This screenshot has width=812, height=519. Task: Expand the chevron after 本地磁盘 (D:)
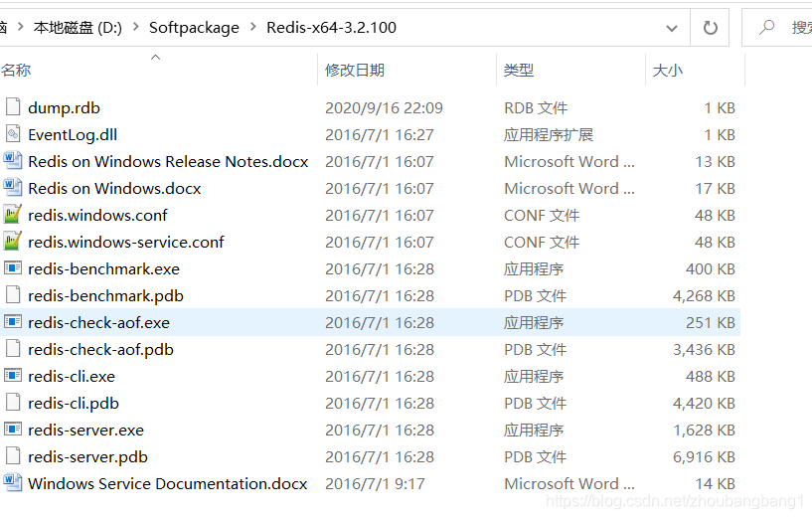pos(136,27)
